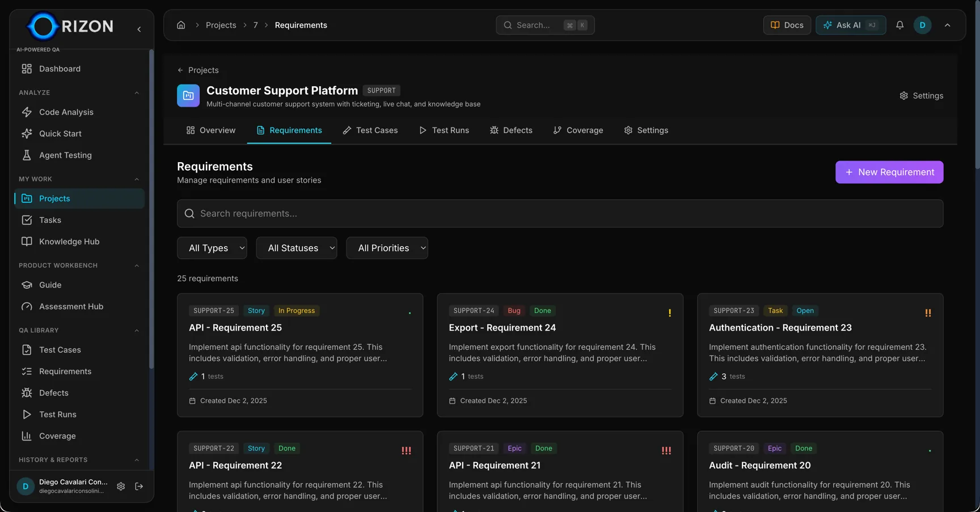The height and width of the screenshot is (512, 980).
Task: Switch to the Test Cases tab
Action: [x=370, y=130]
